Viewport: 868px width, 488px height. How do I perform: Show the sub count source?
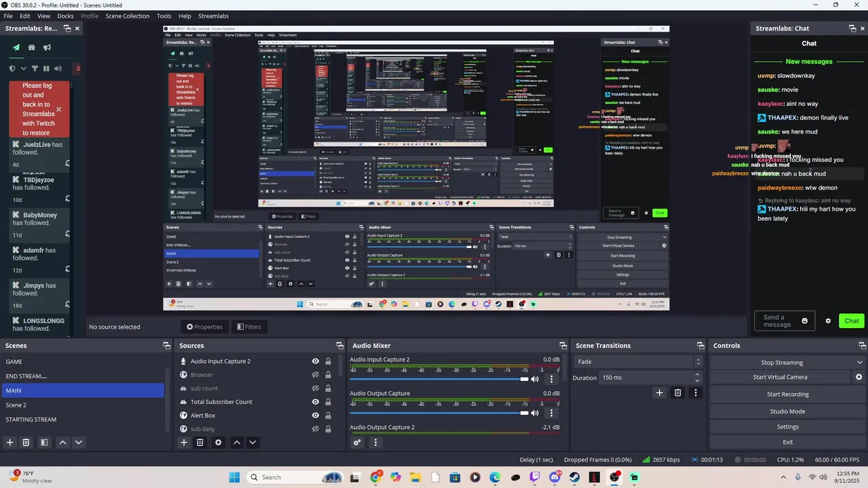315,388
